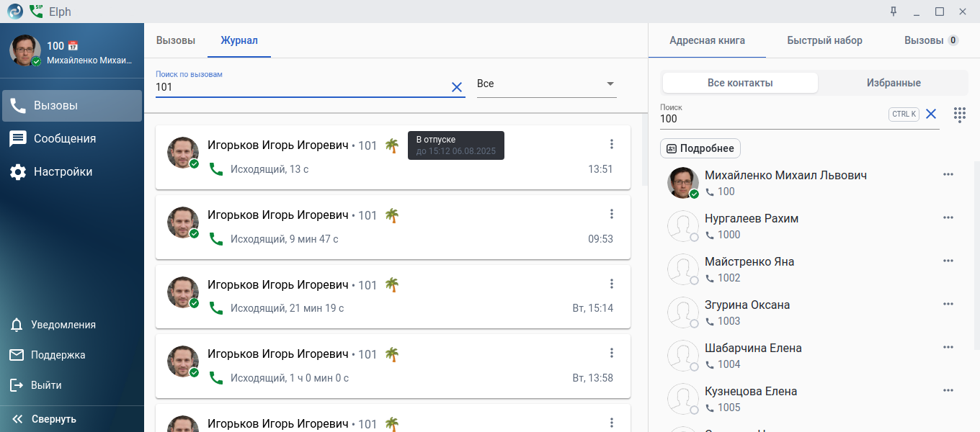980x432 pixels.
Task: Pin the window with the pin icon
Action: pyautogui.click(x=894, y=12)
